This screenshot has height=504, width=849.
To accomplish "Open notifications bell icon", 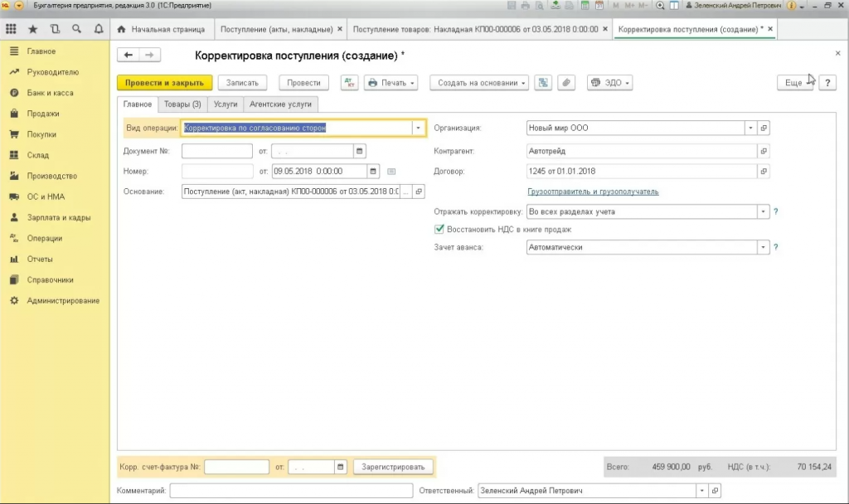I will pyautogui.click(x=99, y=29).
